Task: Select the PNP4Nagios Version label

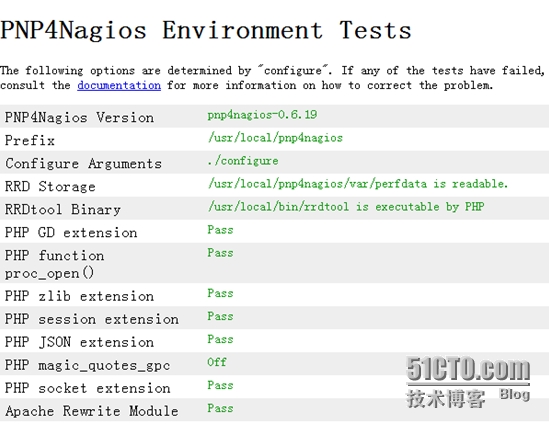Action: [79, 117]
